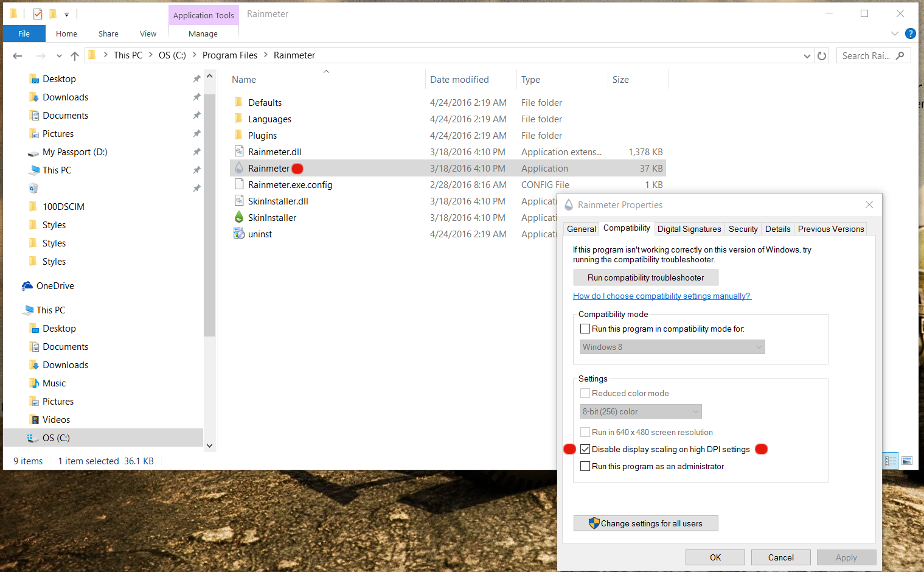Expand the breadcrumb arrow after OS (C:)
Image resolution: width=924 pixels, height=572 pixels.
pyautogui.click(x=194, y=55)
